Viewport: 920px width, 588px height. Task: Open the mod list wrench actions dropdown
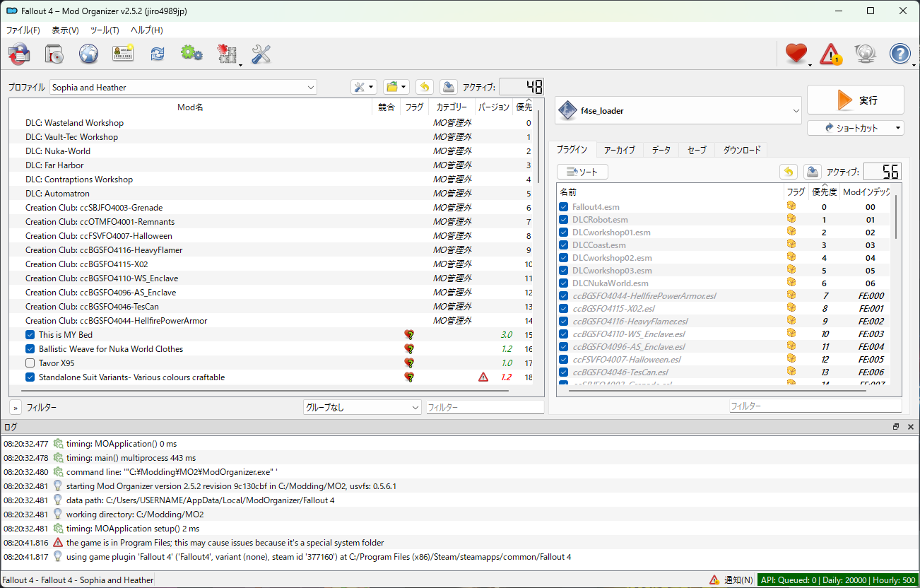363,87
